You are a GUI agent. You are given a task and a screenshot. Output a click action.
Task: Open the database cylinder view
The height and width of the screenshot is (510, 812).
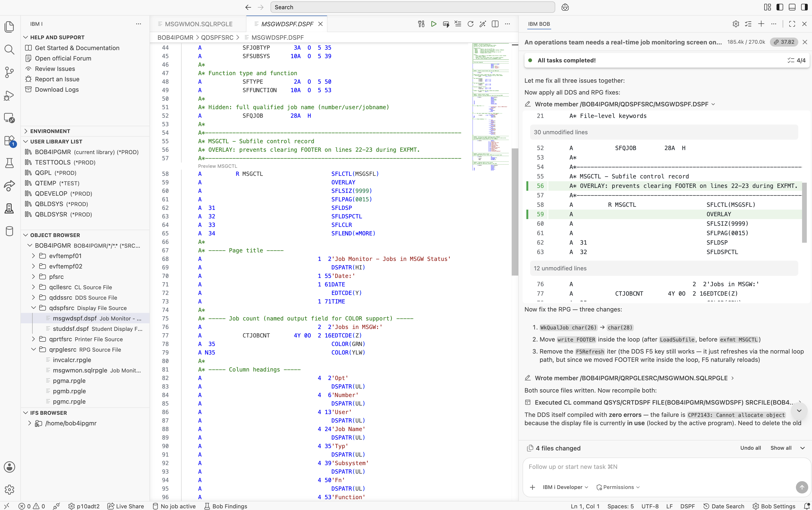coord(9,231)
